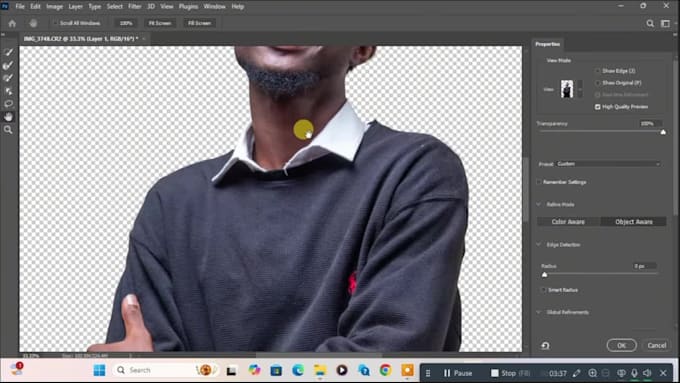The image size is (680, 383).
Task: Cancel the Select and Mask workspace
Action: 657,345
